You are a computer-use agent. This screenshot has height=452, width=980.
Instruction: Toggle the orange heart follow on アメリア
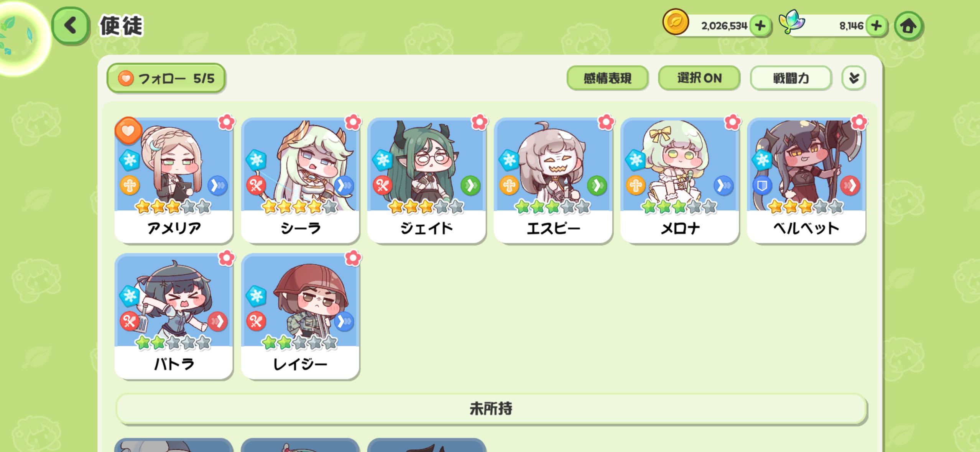coord(128,131)
